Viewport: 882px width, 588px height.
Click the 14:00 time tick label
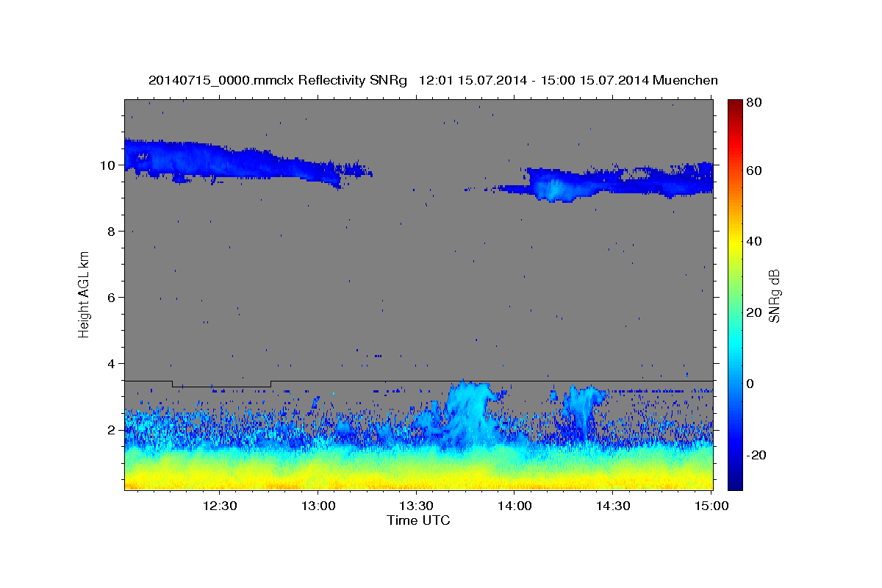tap(514, 506)
